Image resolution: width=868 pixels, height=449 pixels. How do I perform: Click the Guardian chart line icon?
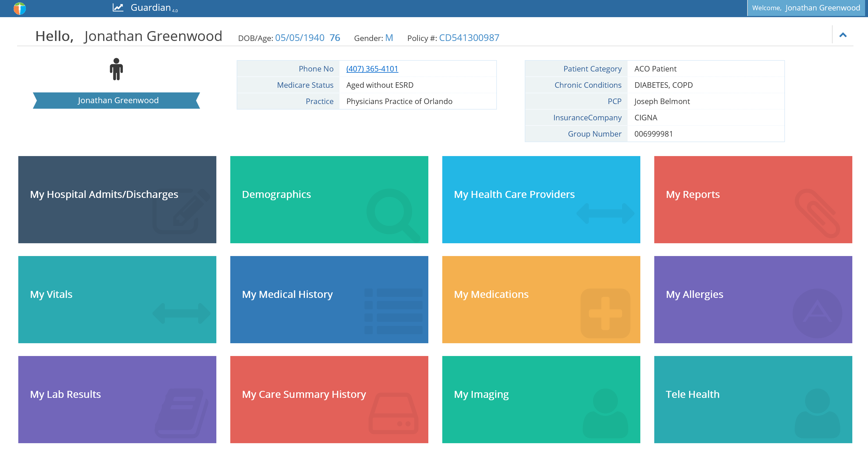[x=118, y=8]
